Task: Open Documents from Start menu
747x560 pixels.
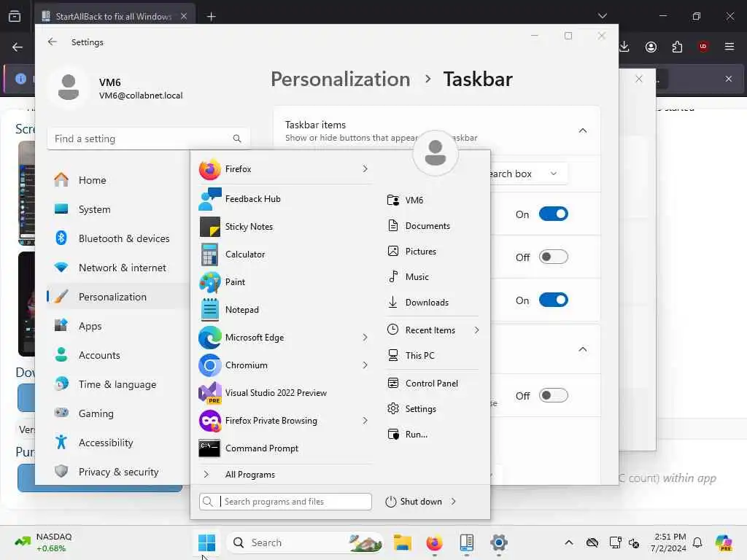Action: click(x=433, y=226)
